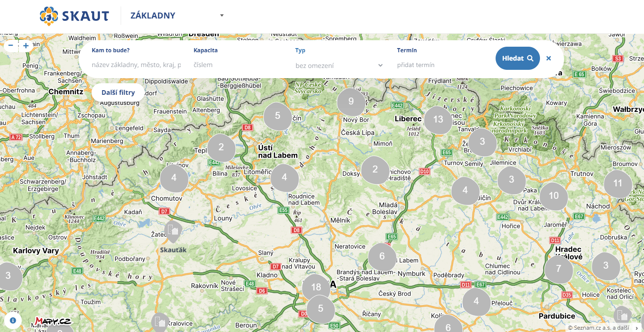
Task: Click the Hledat search button
Action: pos(518,58)
